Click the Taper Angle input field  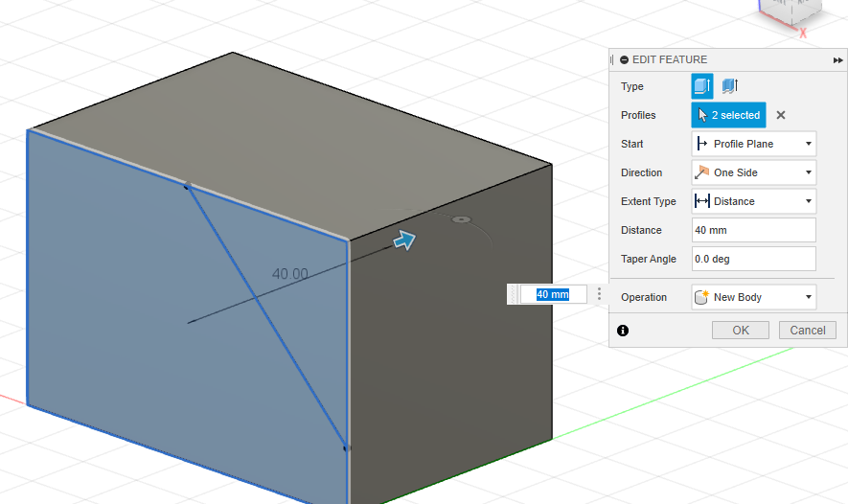tap(753, 259)
